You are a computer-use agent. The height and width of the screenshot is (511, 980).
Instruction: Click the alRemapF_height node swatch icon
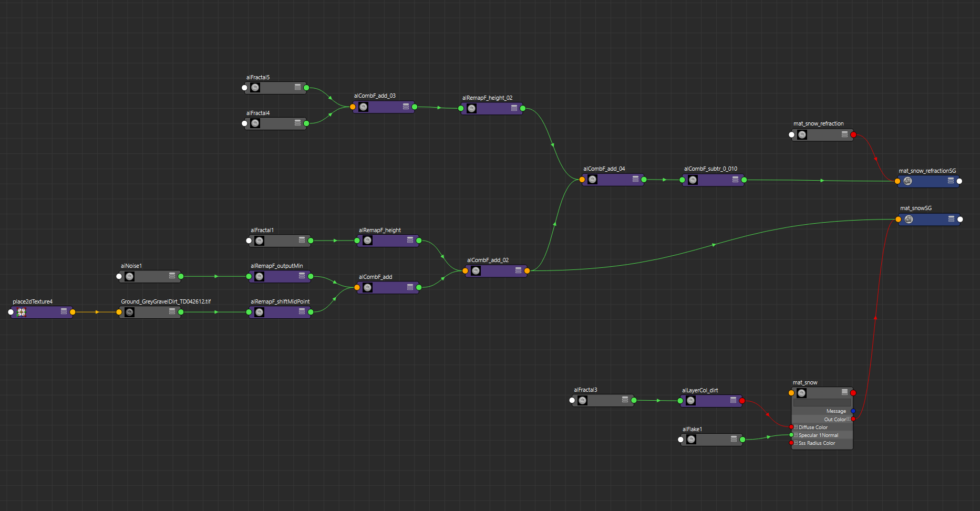[368, 241]
